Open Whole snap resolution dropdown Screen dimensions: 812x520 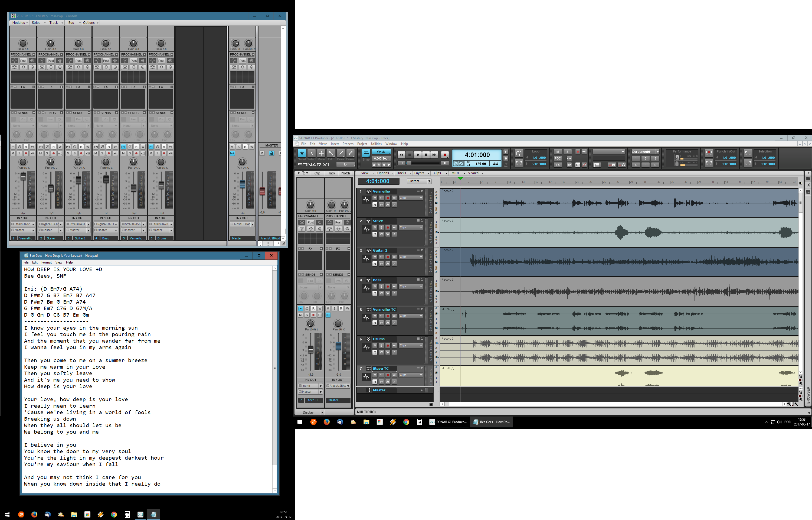[x=382, y=152]
